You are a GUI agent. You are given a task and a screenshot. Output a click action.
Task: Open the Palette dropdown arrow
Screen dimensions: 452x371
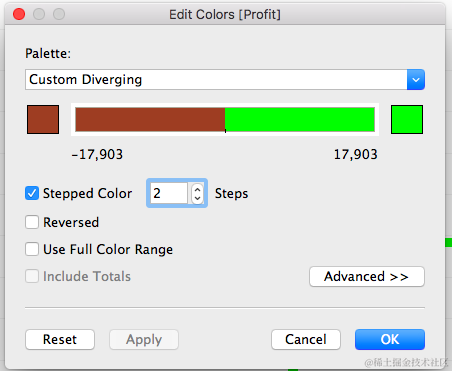coord(416,80)
